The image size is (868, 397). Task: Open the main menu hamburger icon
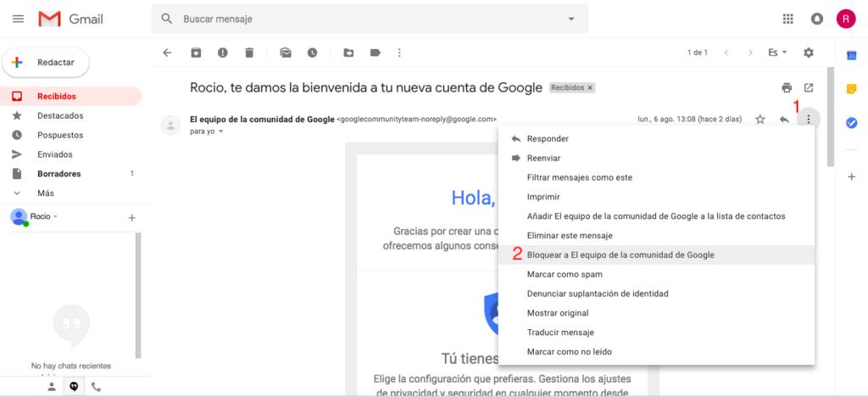19,19
